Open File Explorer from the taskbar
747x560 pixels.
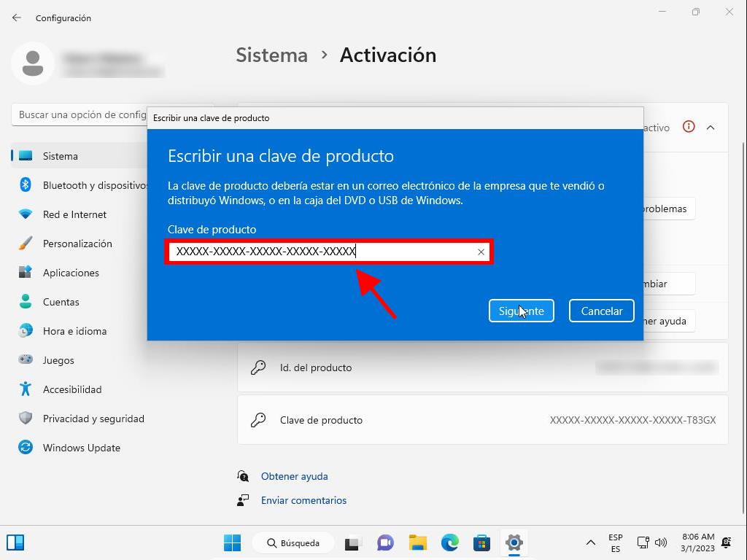417,542
